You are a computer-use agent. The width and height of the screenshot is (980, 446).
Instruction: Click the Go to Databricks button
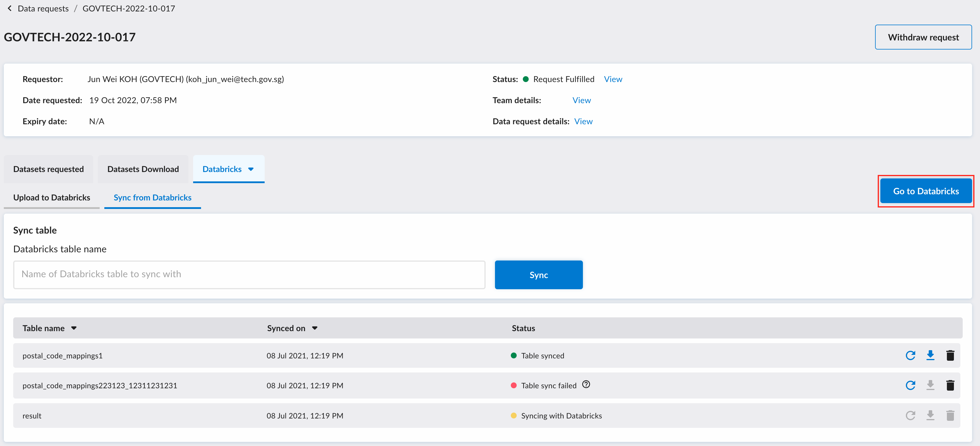pyautogui.click(x=926, y=191)
